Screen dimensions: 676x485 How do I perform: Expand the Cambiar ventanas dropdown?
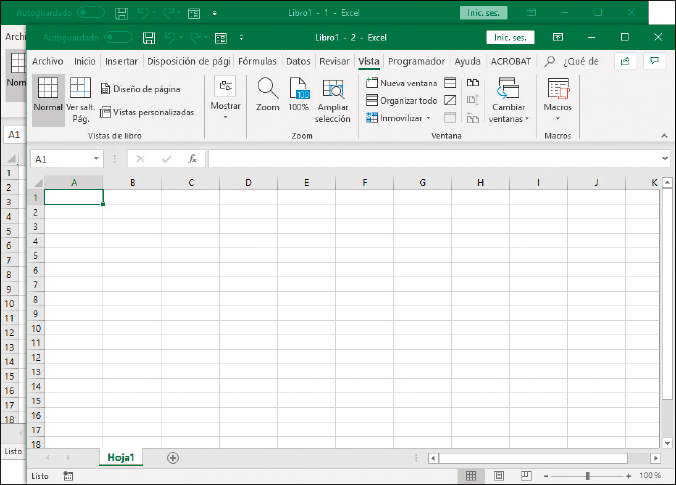click(508, 98)
